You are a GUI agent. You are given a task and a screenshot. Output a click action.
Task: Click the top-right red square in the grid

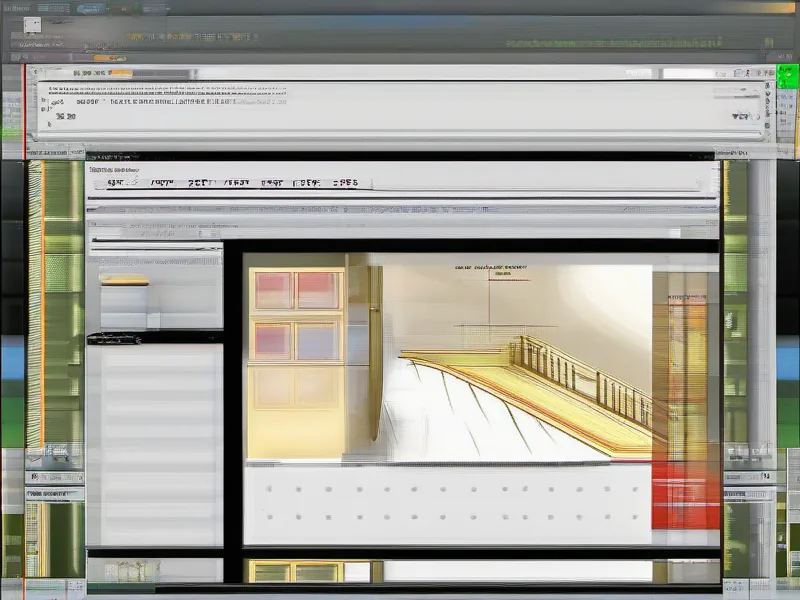tap(317, 290)
